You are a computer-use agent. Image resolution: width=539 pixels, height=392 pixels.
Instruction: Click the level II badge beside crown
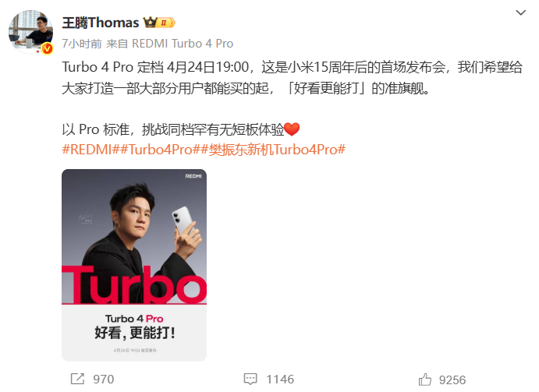click(x=167, y=23)
